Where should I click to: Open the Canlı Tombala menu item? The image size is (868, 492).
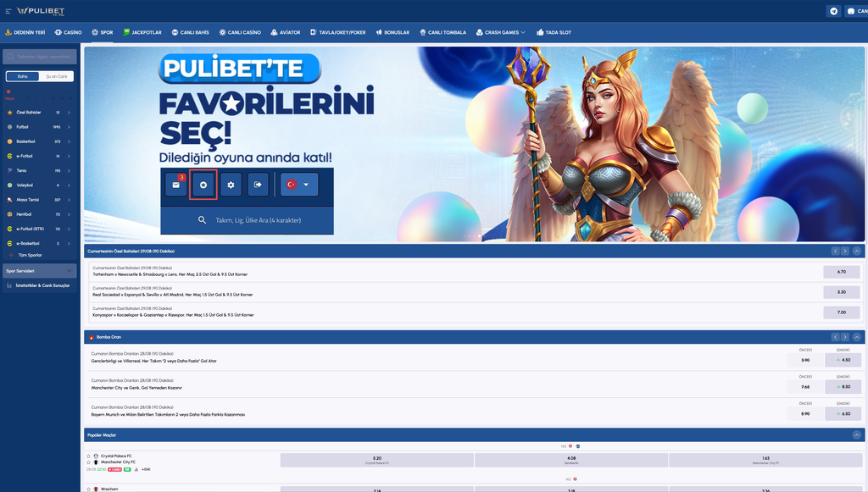pos(442,33)
